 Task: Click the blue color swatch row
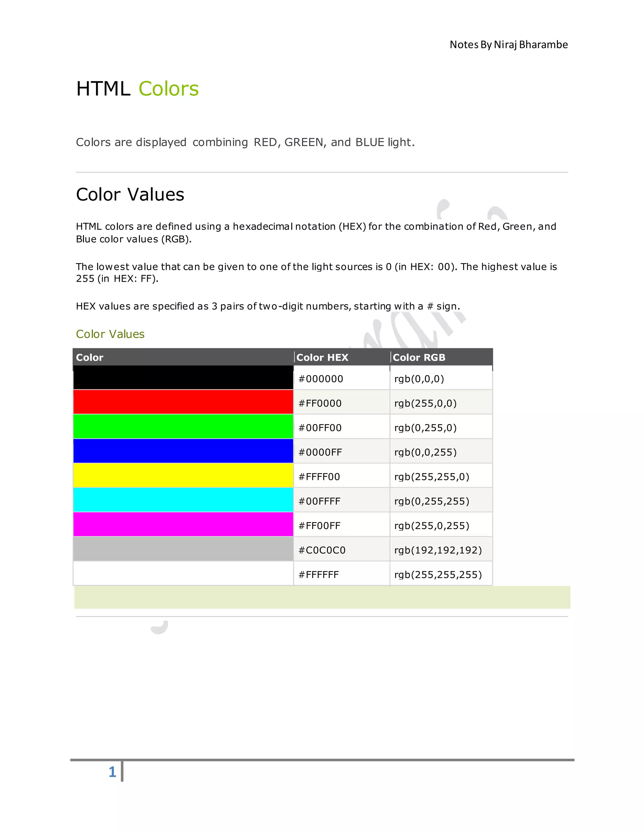click(183, 451)
